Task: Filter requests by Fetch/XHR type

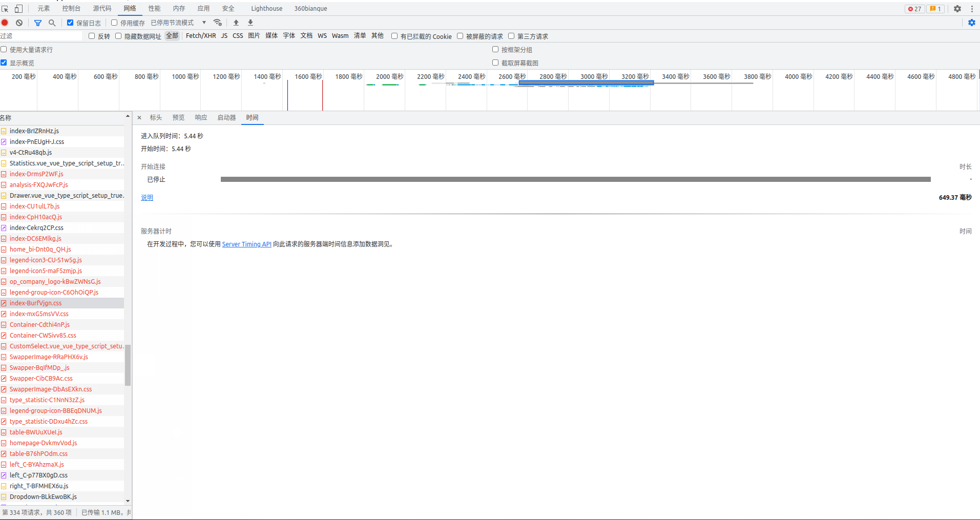Action: click(200, 36)
